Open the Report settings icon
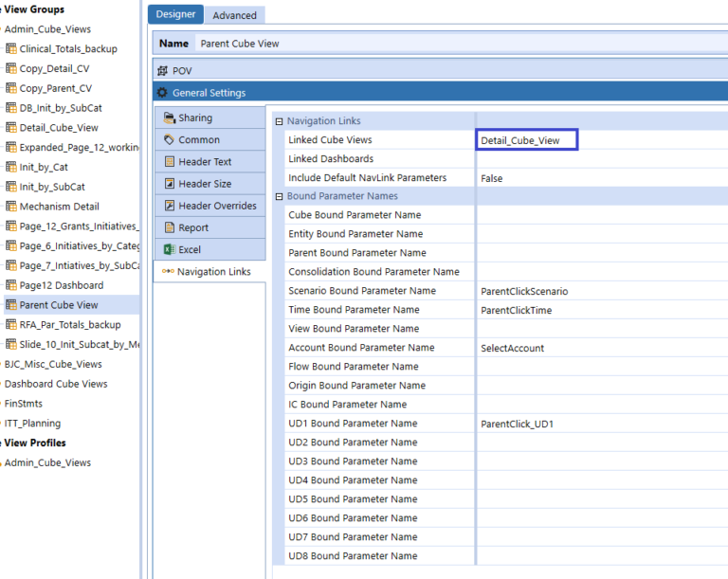The width and height of the screenshot is (728, 579). pyautogui.click(x=170, y=227)
